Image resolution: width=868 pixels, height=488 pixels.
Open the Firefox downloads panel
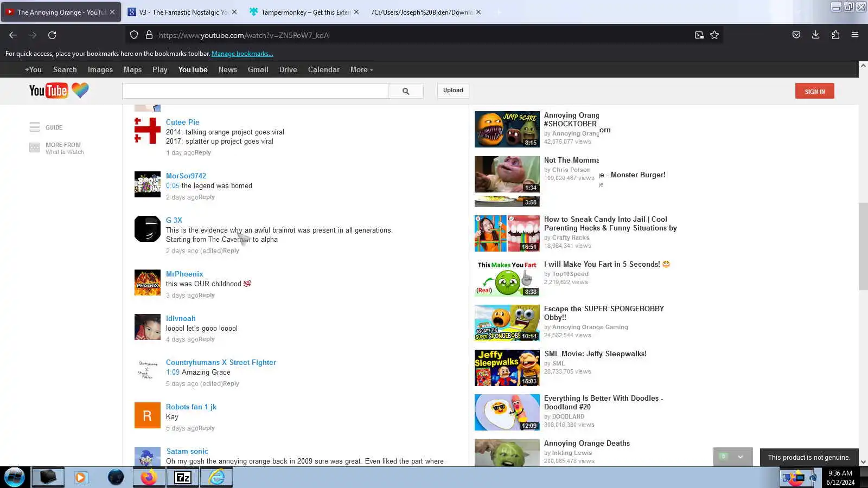(x=815, y=35)
